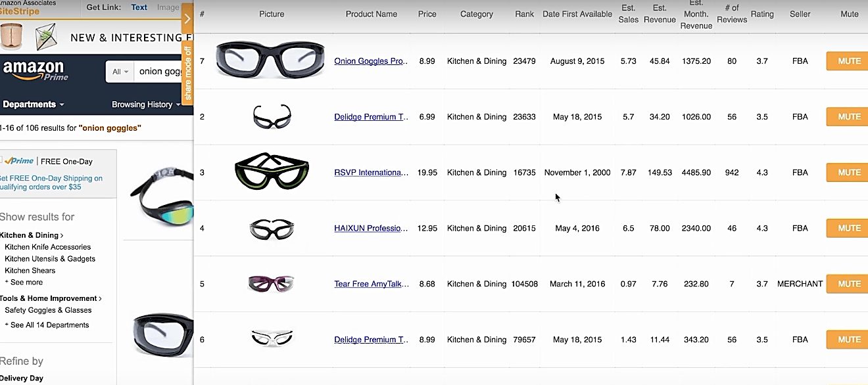Mute Delidge Premium row priced 8.99

848,340
